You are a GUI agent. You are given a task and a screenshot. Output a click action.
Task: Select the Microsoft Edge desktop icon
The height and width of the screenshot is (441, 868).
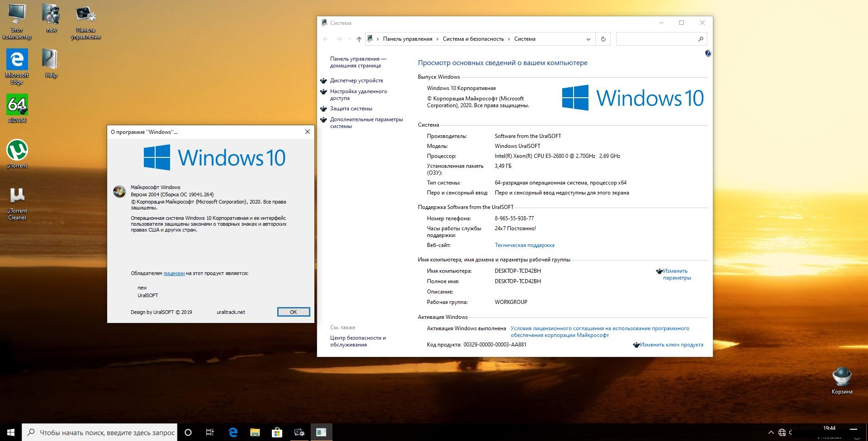pyautogui.click(x=17, y=66)
